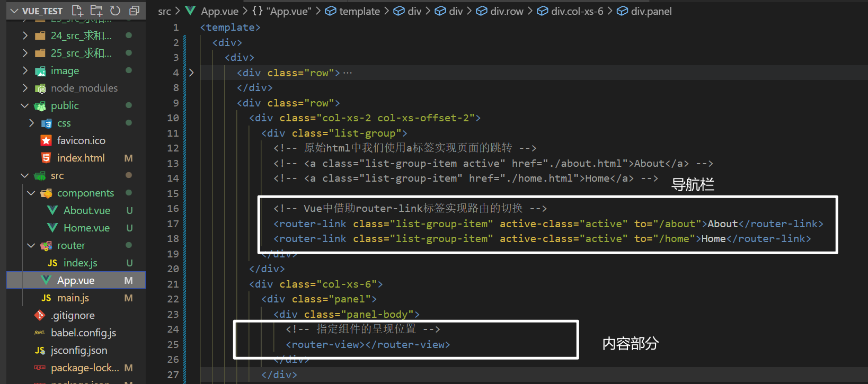Open favicon.ico in the explorer

[81, 140]
